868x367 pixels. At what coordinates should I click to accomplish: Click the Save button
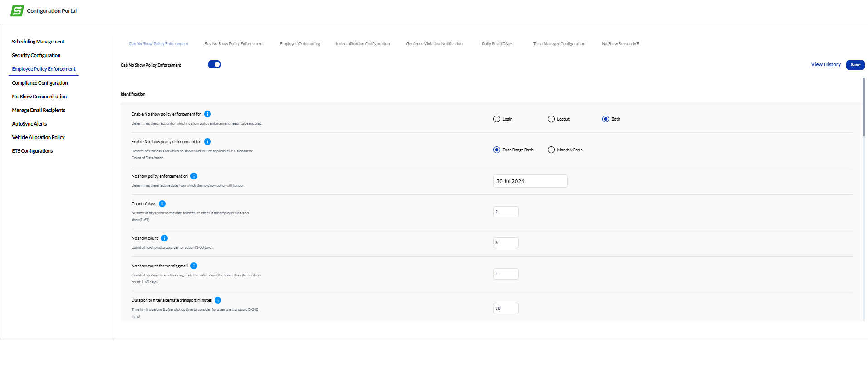coord(855,65)
